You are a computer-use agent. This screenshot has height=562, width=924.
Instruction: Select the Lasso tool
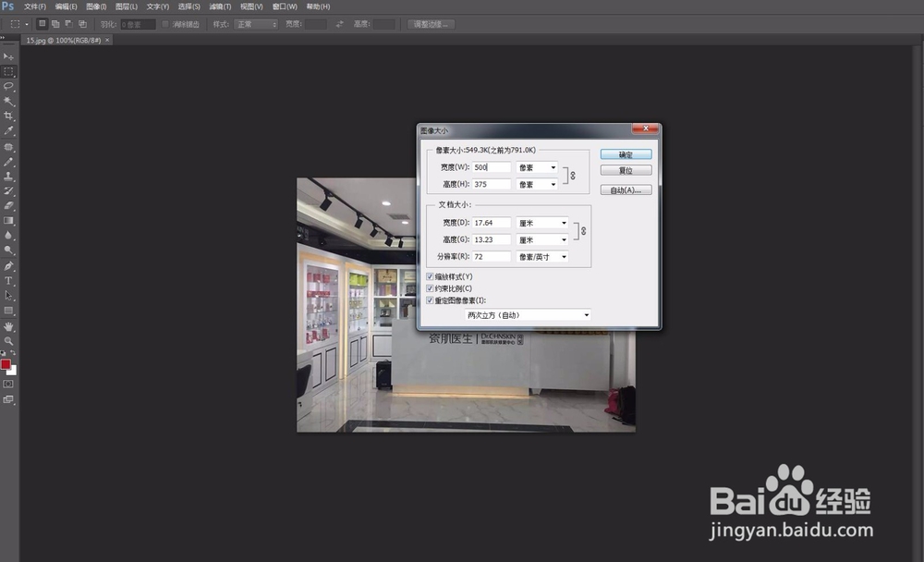coord(8,86)
